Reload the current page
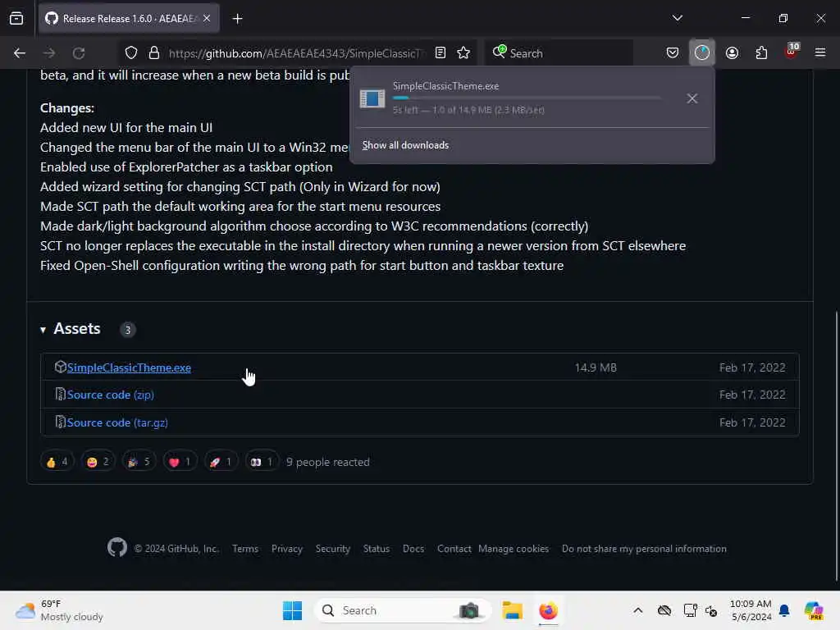840x630 pixels. click(x=79, y=53)
